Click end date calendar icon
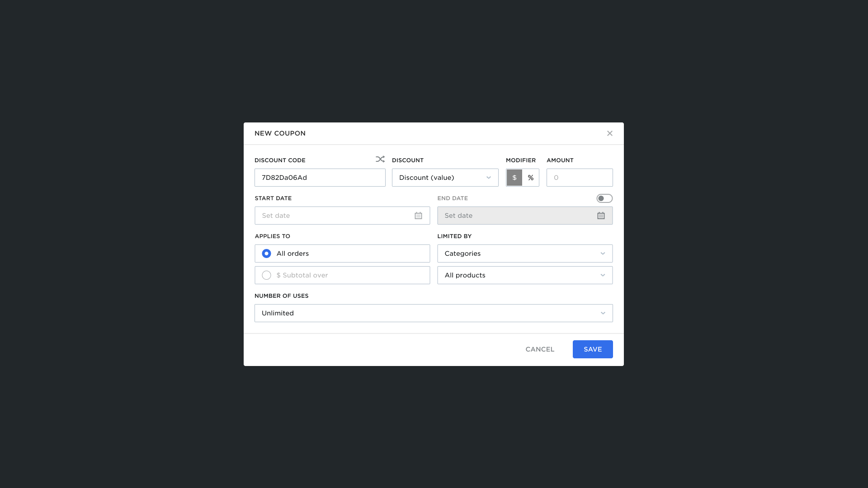 point(601,216)
